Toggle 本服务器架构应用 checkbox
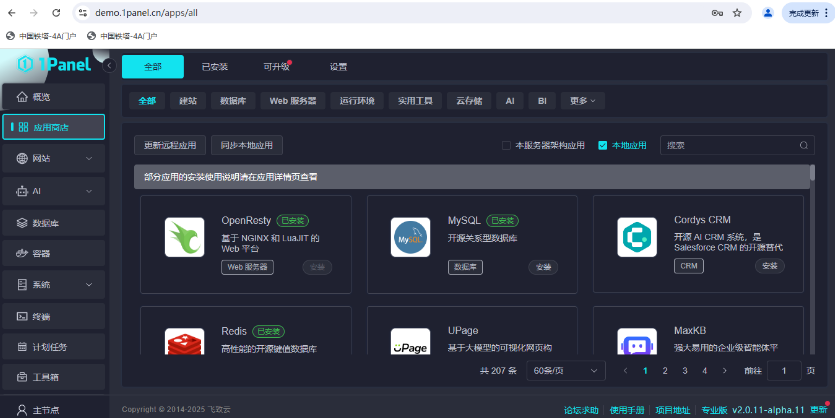Viewport: 835px width, 418px height. 506,145
